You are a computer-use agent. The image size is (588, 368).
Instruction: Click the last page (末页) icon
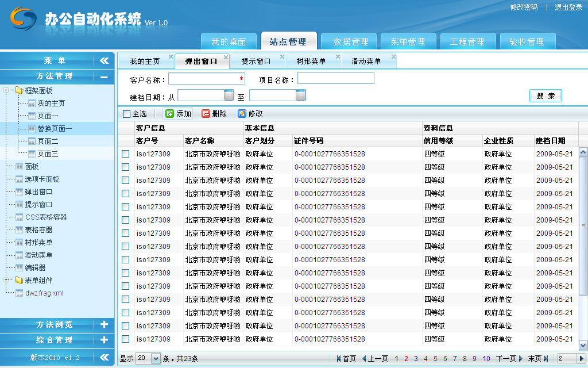click(546, 359)
